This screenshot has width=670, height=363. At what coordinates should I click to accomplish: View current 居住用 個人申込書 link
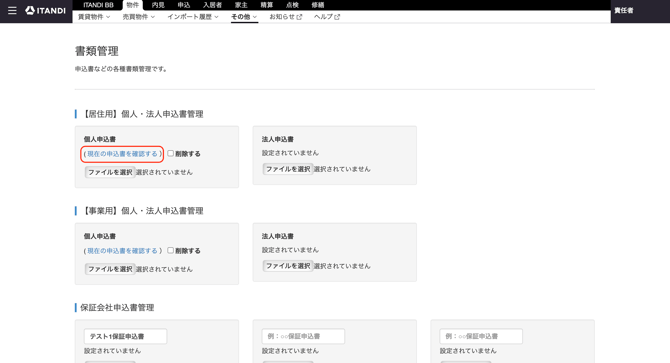(122, 154)
